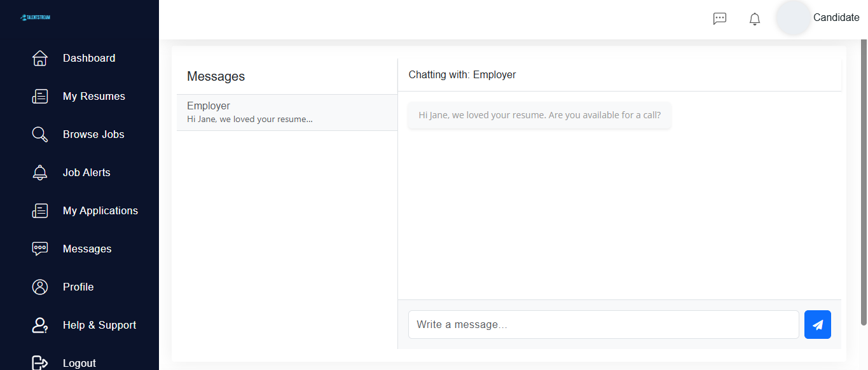Open Job Alerts using the bell icon
Screen dimensions: 868x370
point(40,172)
